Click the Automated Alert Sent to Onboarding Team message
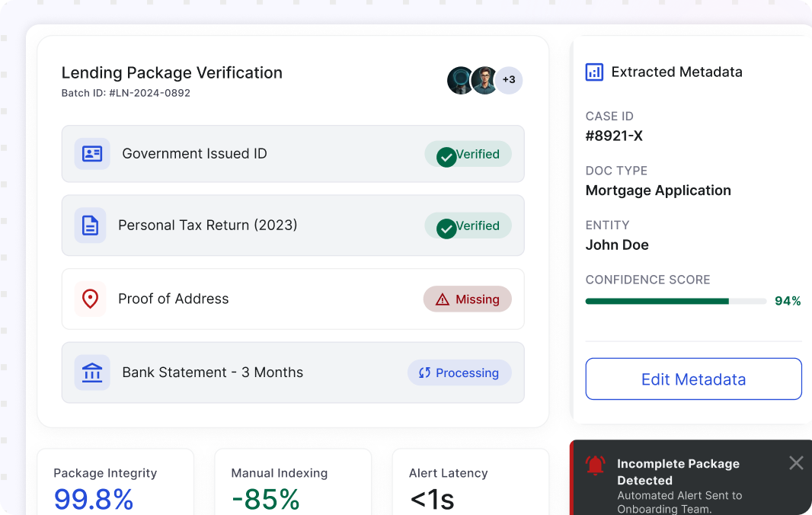This screenshot has height=515, width=812. (x=679, y=502)
